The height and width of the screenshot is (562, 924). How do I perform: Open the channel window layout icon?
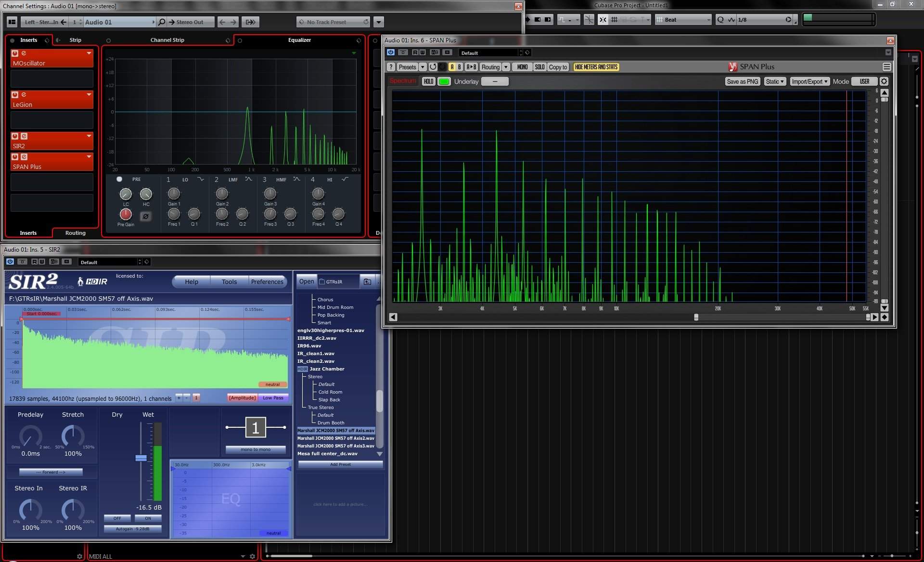pos(12,22)
